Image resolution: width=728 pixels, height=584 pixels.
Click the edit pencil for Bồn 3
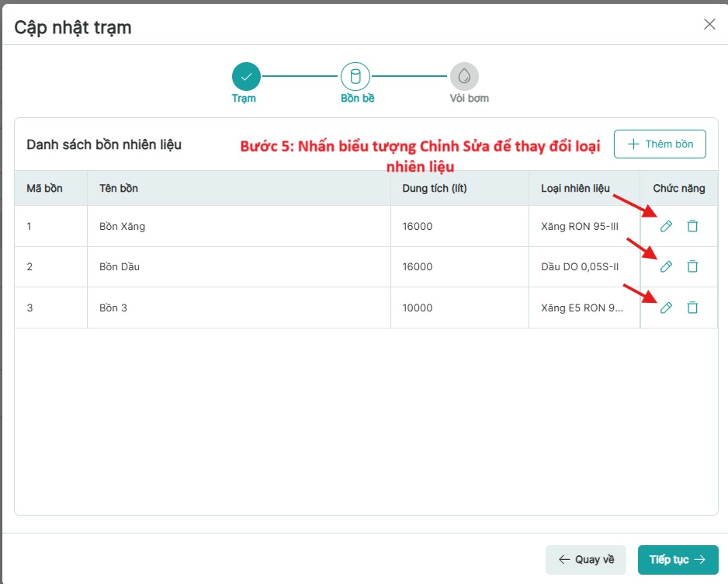(665, 308)
